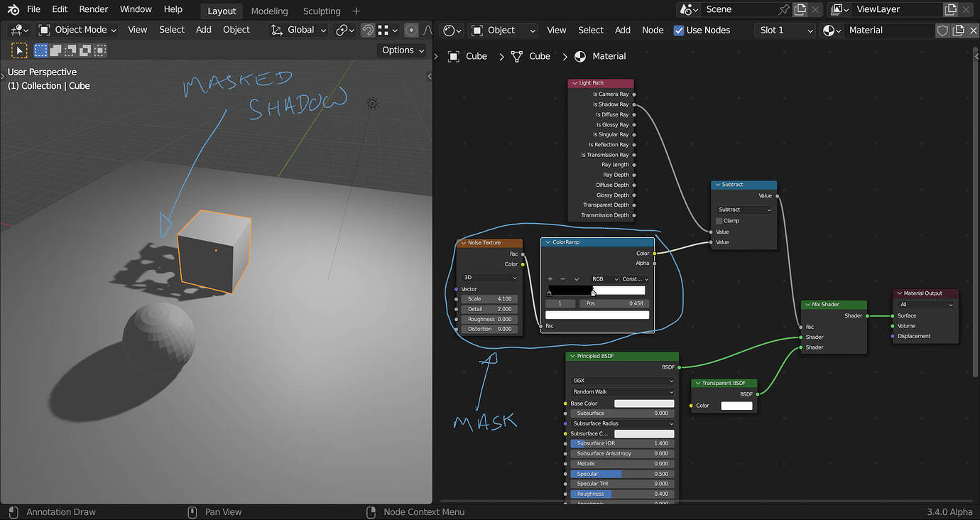Open Random Walk subsurface method dropdown
The image size is (980, 520).
(x=622, y=392)
